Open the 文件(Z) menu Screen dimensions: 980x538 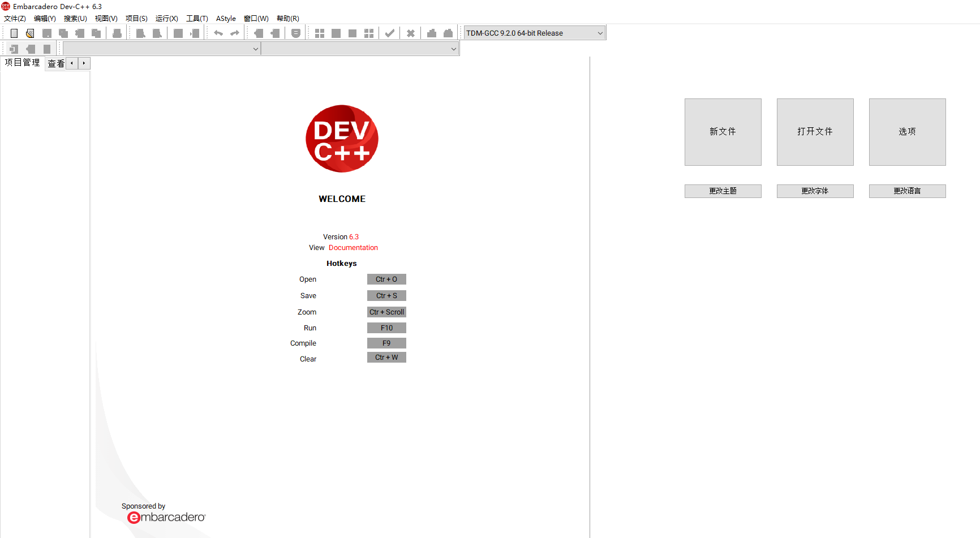click(15, 19)
